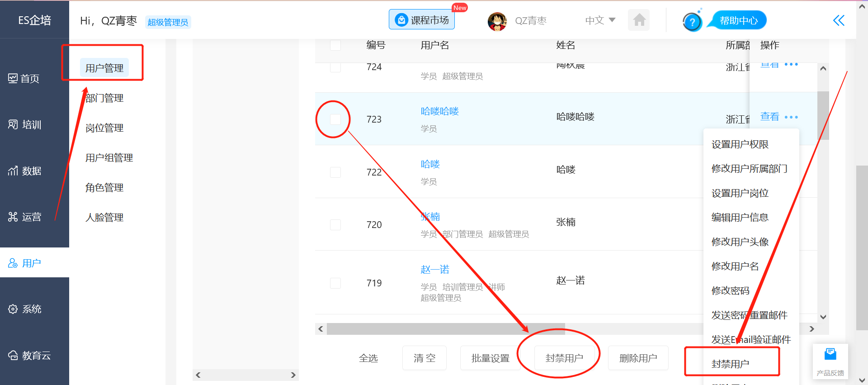Choose 修改密码 from the context menu

pos(730,291)
